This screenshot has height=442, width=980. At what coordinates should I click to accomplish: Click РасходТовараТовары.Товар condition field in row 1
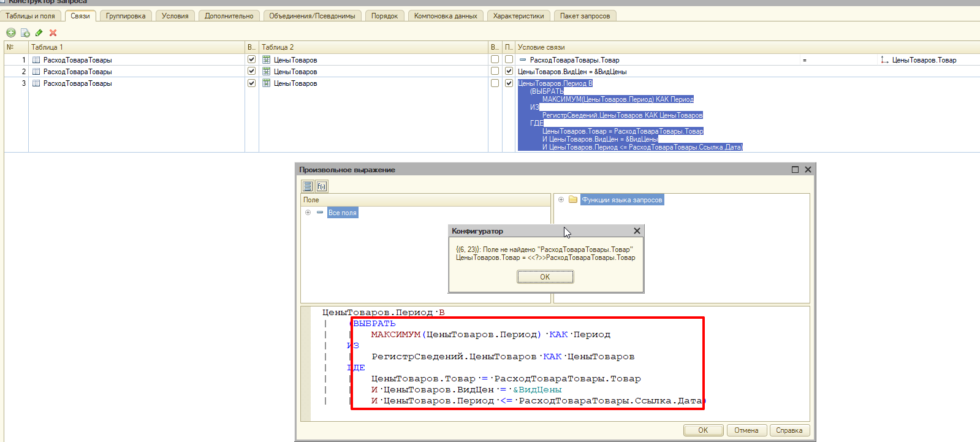coord(574,60)
